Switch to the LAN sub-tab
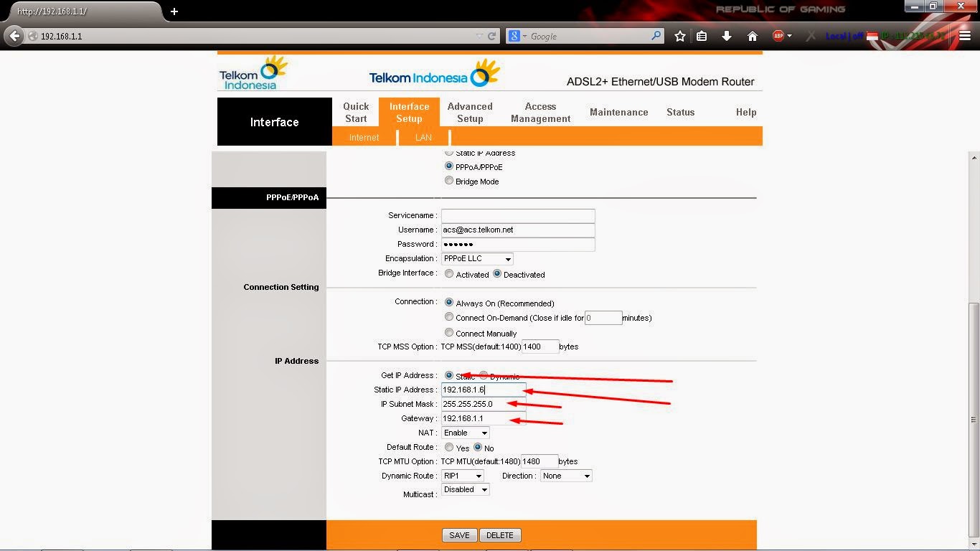The height and width of the screenshot is (551, 980). tap(423, 137)
